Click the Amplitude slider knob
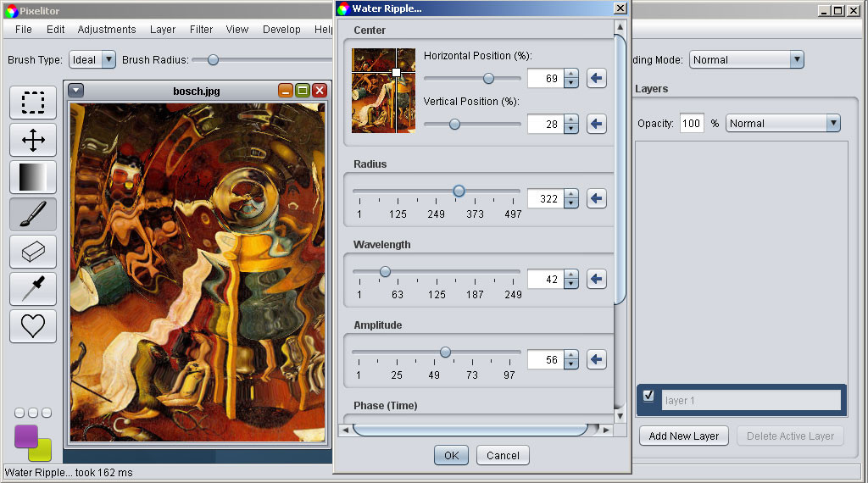The width and height of the screenshot is (868, 483). click(445, 352)
